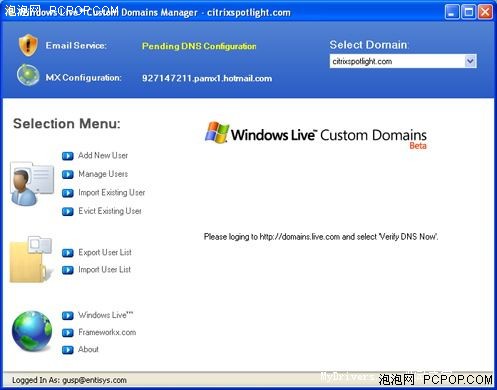This screenshot has height=390, width=497.
Task: Click the arrow icon beside Import User List
Action: click(68, 270)
